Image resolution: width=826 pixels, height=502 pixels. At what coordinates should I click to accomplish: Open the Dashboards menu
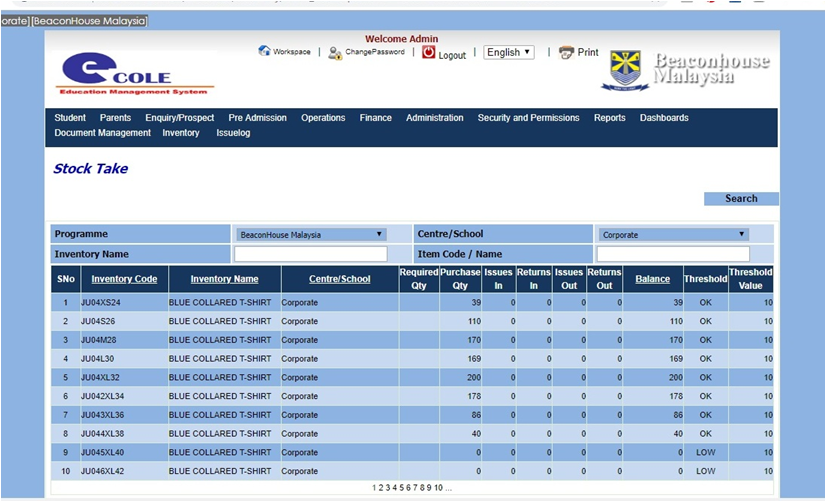664,117
